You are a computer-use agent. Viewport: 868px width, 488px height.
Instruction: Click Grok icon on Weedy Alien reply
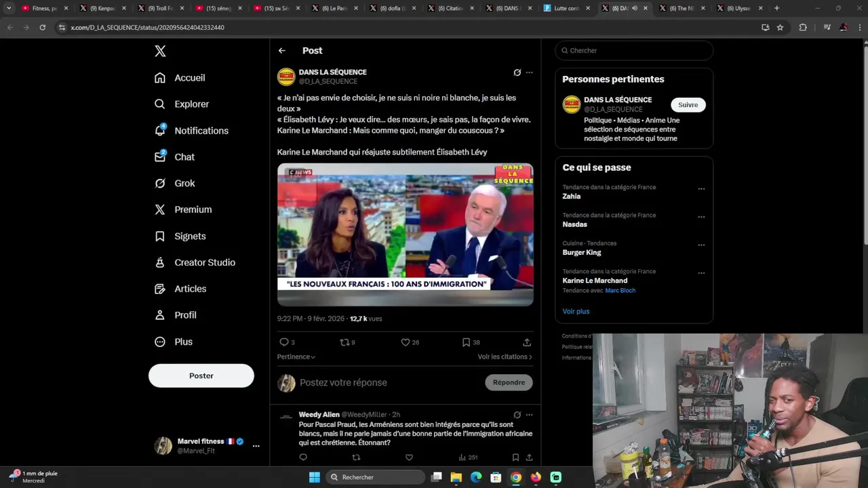[x=517, y=415]
